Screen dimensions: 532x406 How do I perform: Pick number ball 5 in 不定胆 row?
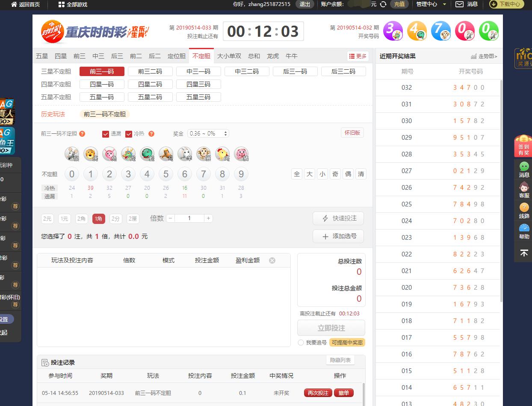point(166,174)
